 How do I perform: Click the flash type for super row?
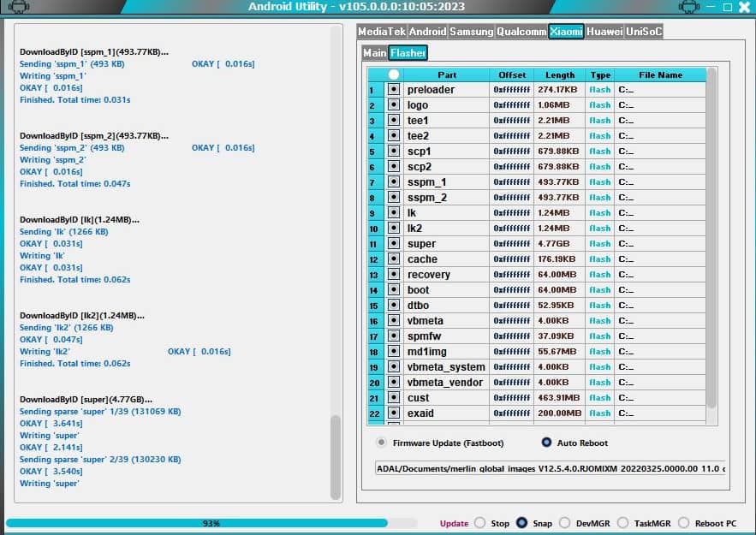tap(600, 244)
